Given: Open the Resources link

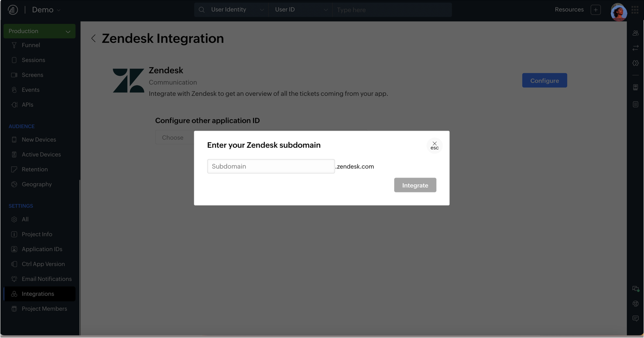Looking at the screenshot, I should (x=569, y=9).
